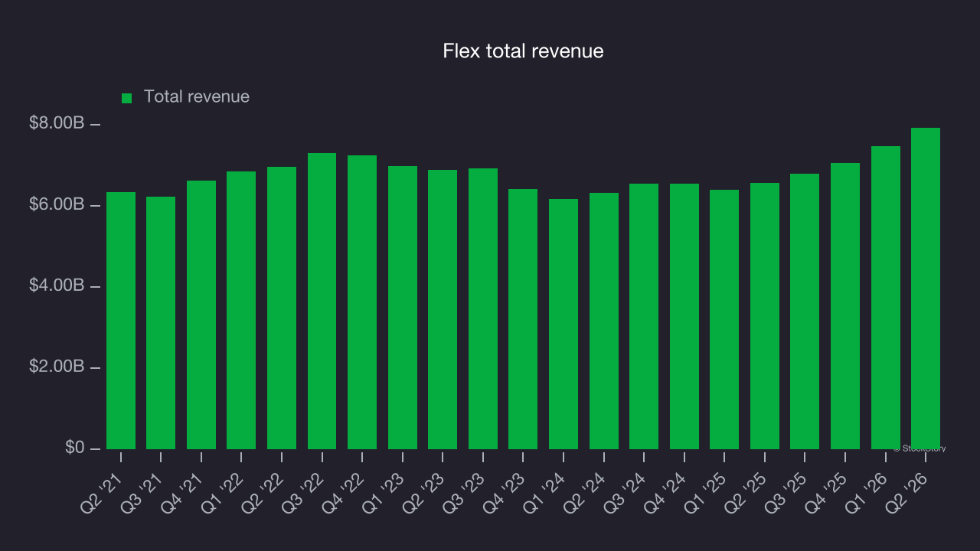The height and width of the screenshot is (551, 980).
Task: Click the Q4 '21 revenue bar
Action: pyautogui.click(x=201, y=315)
